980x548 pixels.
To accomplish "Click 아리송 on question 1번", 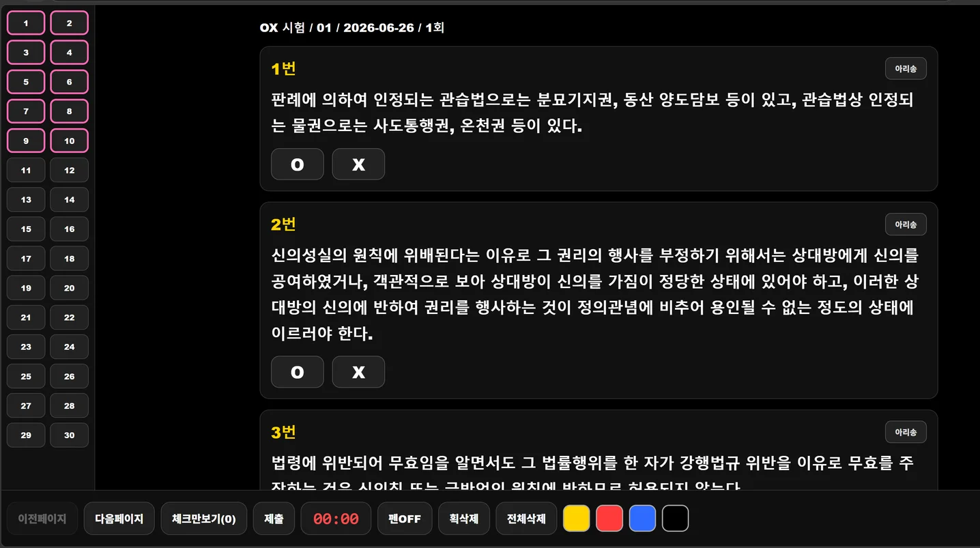I will pyautogui.click(x=906, y=69).
